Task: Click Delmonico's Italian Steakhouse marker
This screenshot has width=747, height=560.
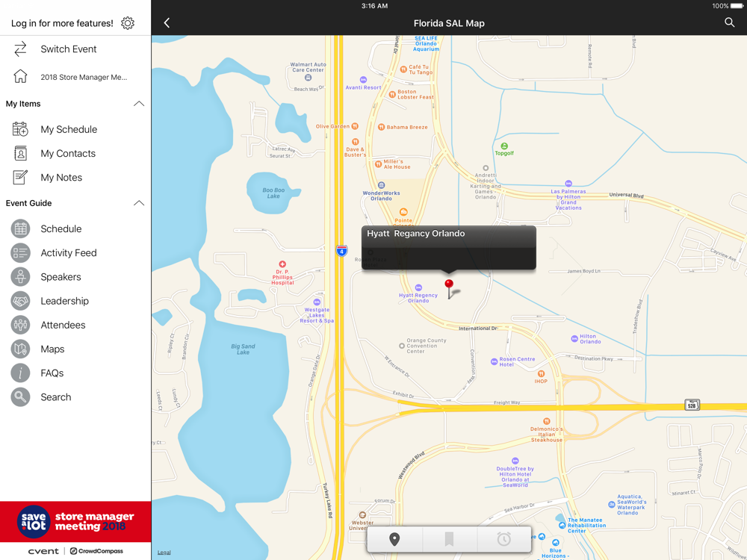Action: (547, 421)
